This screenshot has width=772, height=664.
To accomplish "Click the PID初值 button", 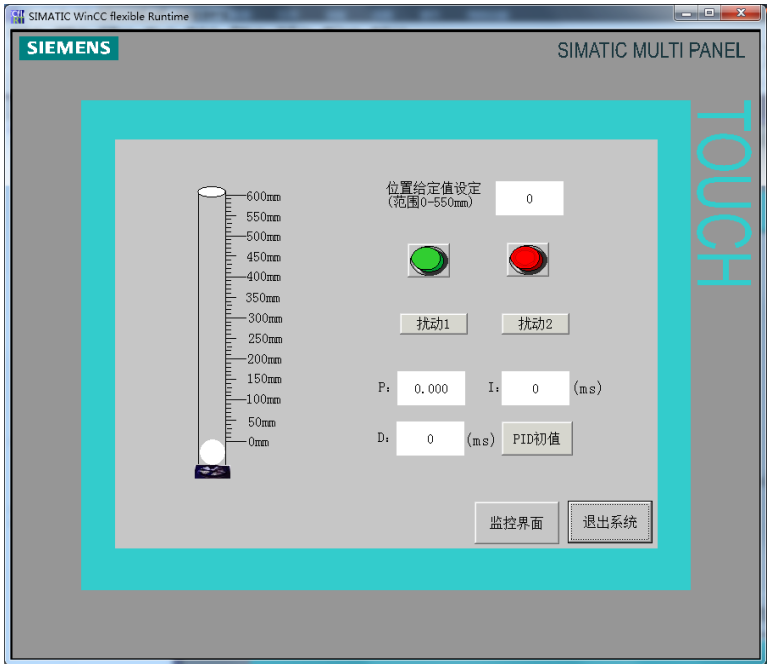I will click(x=537, y=438).
